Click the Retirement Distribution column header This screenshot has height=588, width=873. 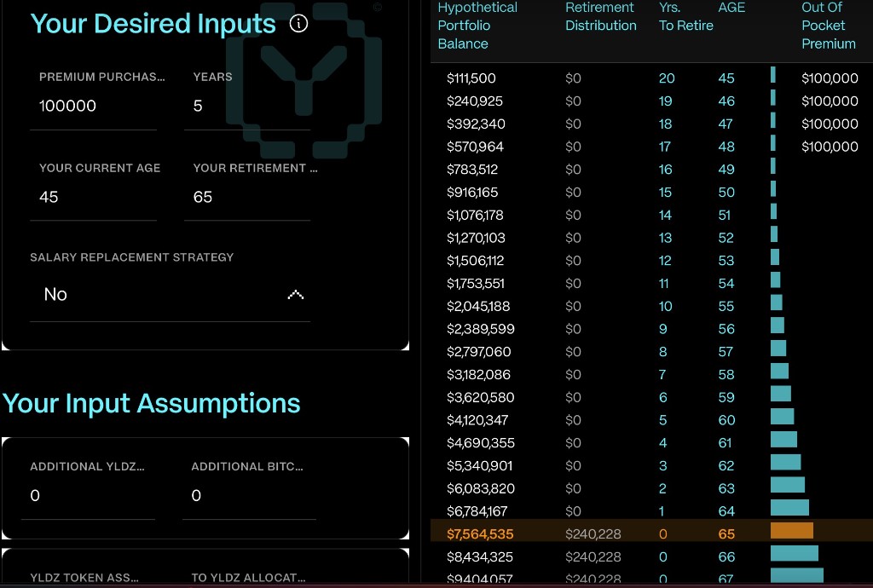(601, 17)
